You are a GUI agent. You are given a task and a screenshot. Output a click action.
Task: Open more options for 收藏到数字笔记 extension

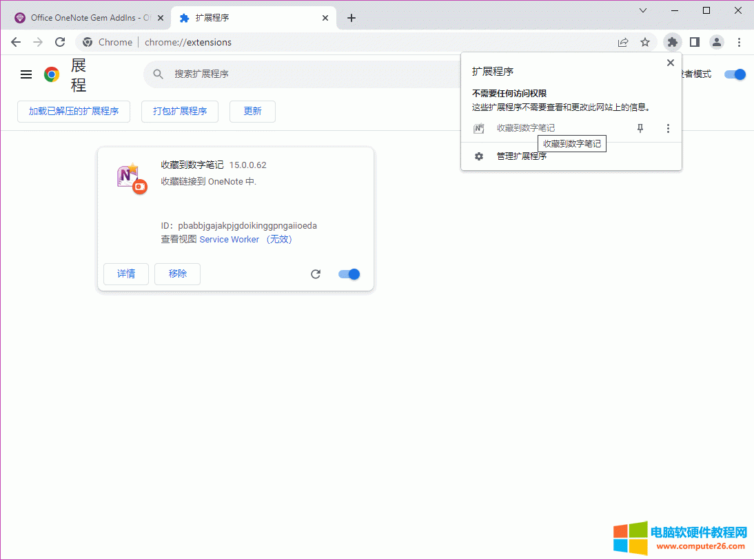click(x=667, y=128)
